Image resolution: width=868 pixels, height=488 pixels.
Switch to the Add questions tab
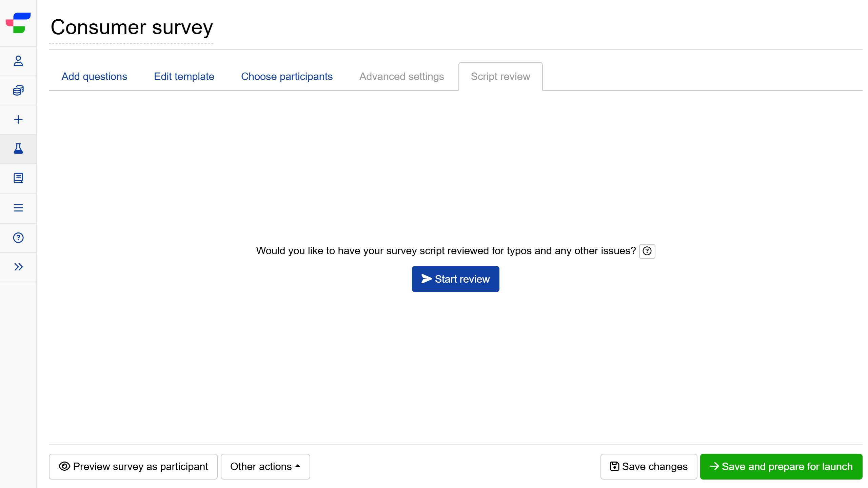[x=94, y=77]
